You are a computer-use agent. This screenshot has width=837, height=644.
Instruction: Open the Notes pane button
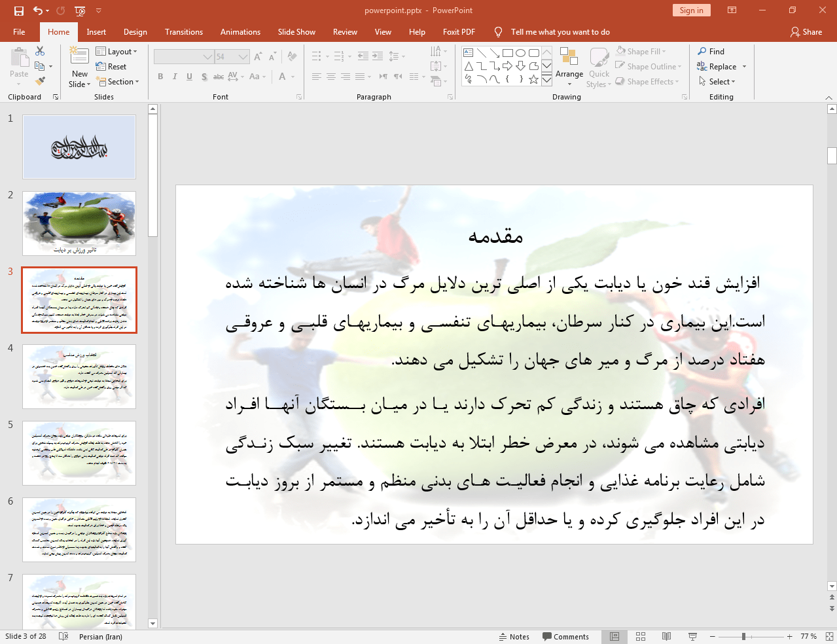pyautogui.click(x=514, y=637)
